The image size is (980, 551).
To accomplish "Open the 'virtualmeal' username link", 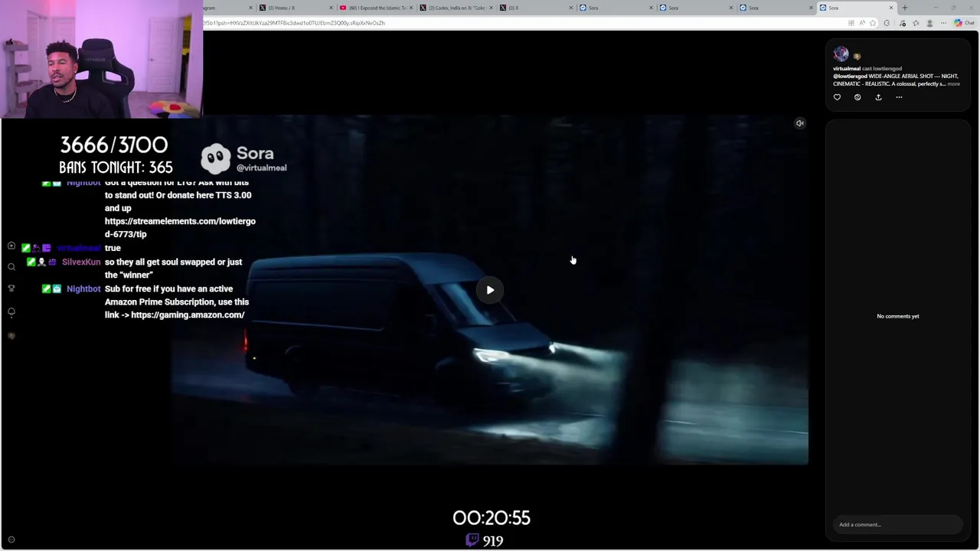I will click(847, 69).
